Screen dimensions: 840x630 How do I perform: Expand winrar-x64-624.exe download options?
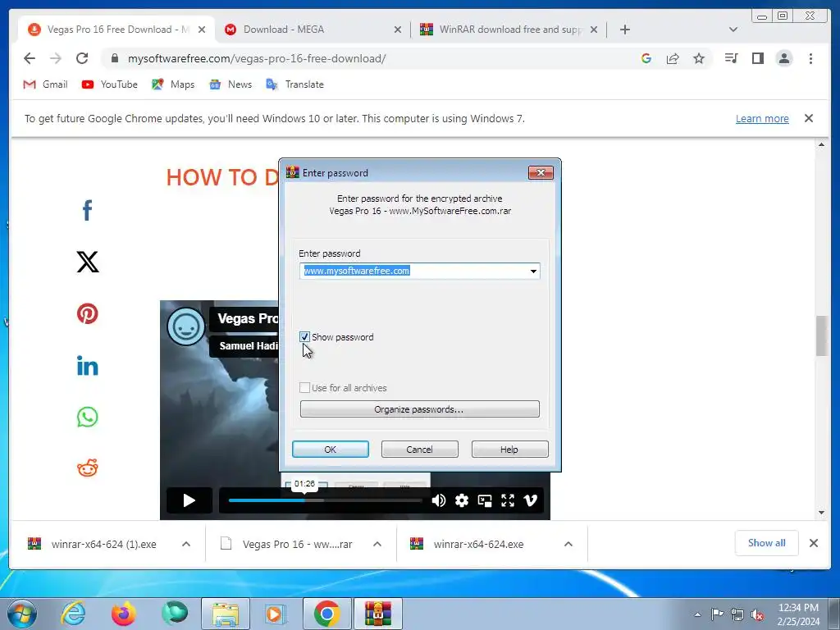pos(568,545)
